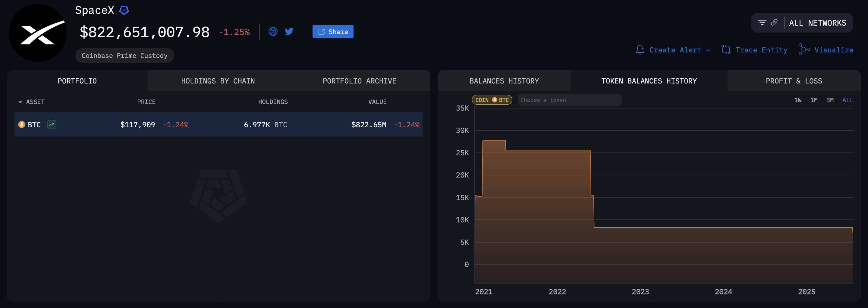Click the Create Alert bell icon

click(640, 49)
